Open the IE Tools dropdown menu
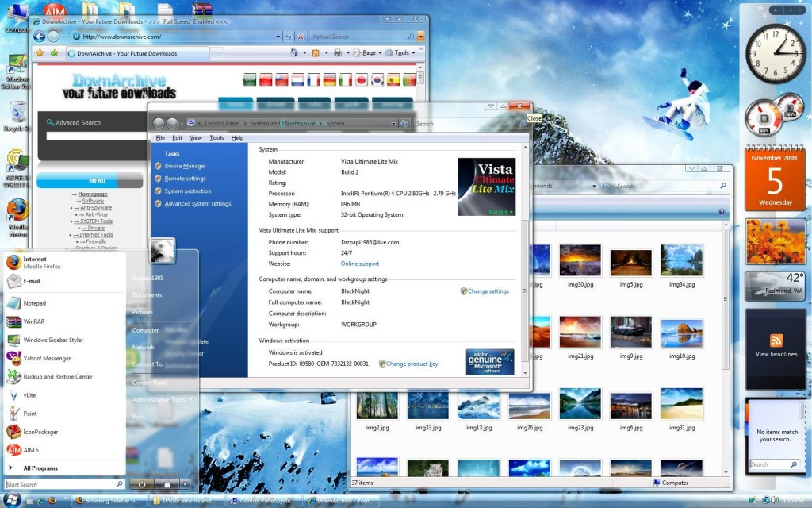The image size is (812, 508). point(402,53)
